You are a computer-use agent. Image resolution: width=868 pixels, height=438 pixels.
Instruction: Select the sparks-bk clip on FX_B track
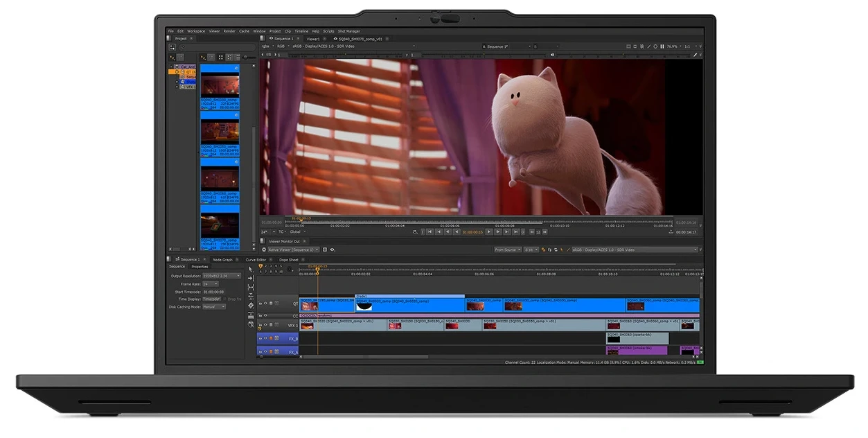637,338
